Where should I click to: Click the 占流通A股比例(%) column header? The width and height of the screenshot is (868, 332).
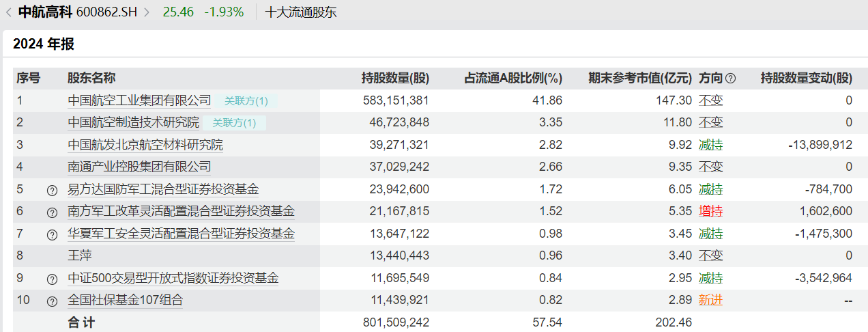[x=513, y=78]
